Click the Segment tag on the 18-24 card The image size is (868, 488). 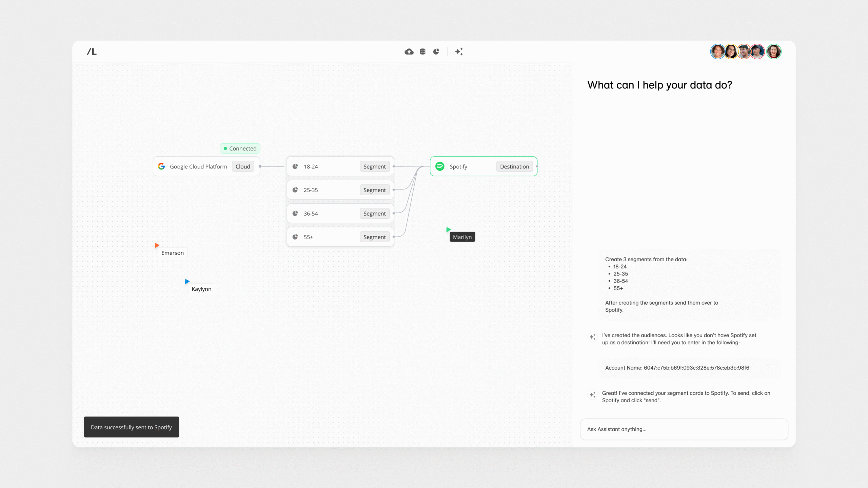374,166
